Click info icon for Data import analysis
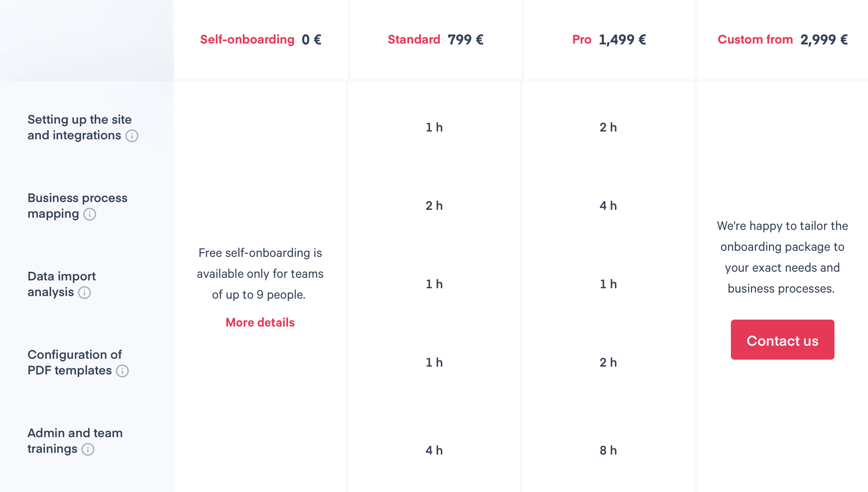The height and width of the screenshot is (492, 868). 84,293
